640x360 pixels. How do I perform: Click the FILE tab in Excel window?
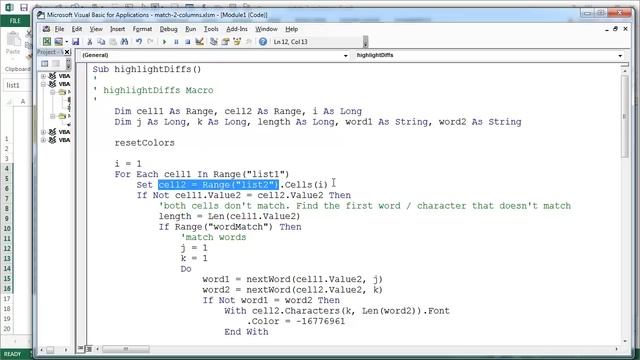(15, 21)
